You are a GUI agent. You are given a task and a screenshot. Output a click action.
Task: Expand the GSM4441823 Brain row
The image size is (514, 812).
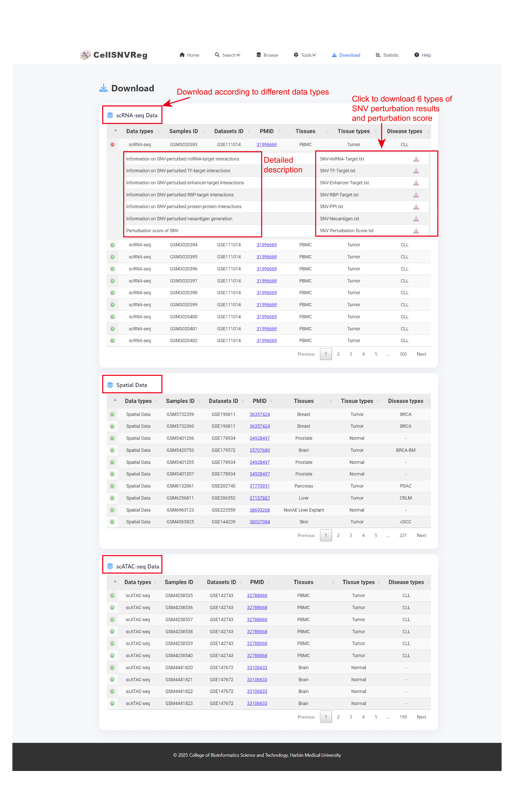tap(112, 703)
